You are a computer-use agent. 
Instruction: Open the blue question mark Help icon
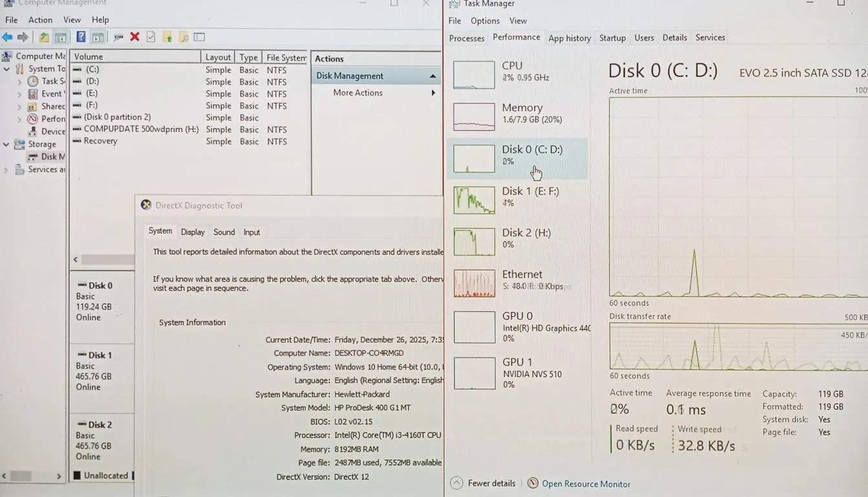[81, 37]
